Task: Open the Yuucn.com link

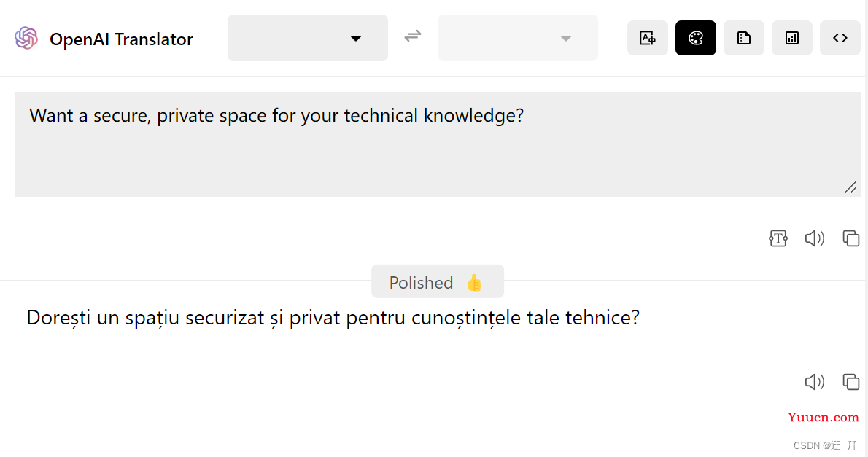Action: point(823,417)
